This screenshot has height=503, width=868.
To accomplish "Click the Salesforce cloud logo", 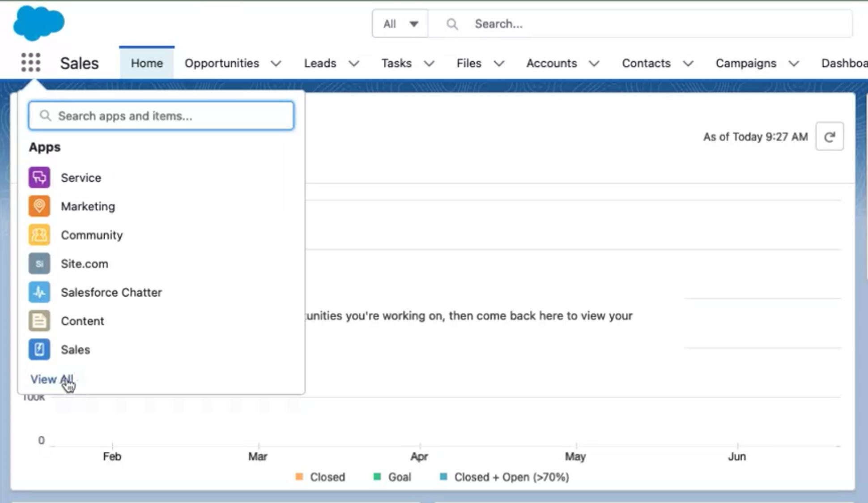I will 39,23.
